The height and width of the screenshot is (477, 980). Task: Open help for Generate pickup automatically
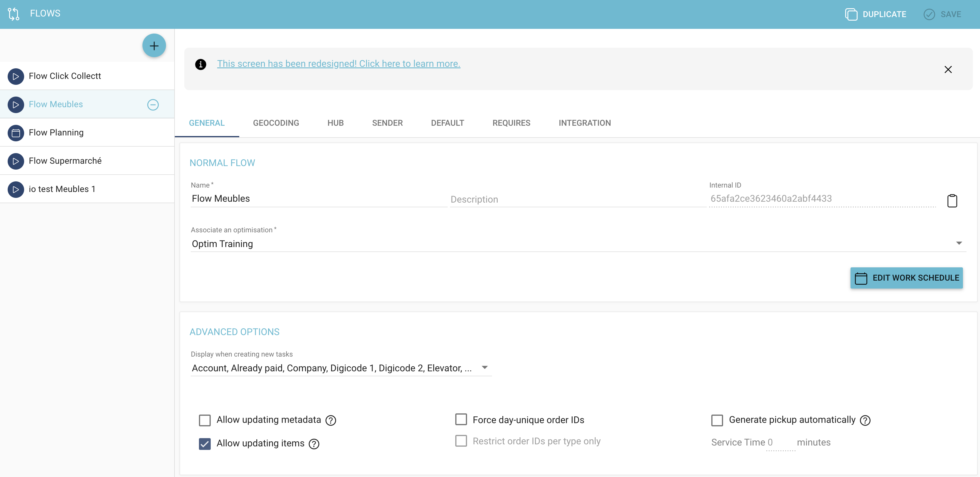pyautogui.click(x=865, y=420)
